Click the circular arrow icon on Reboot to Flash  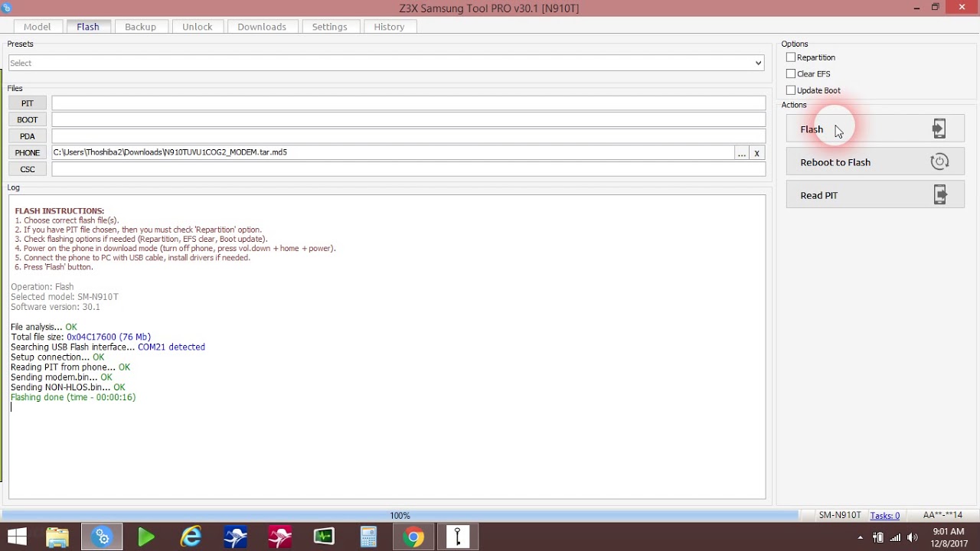tap(939, 161)
